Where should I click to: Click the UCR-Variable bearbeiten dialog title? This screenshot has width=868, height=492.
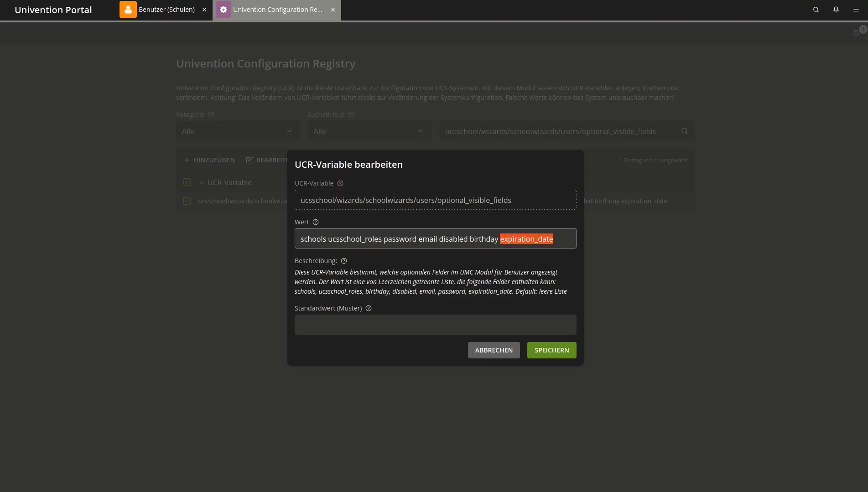[x=348, y=165]
